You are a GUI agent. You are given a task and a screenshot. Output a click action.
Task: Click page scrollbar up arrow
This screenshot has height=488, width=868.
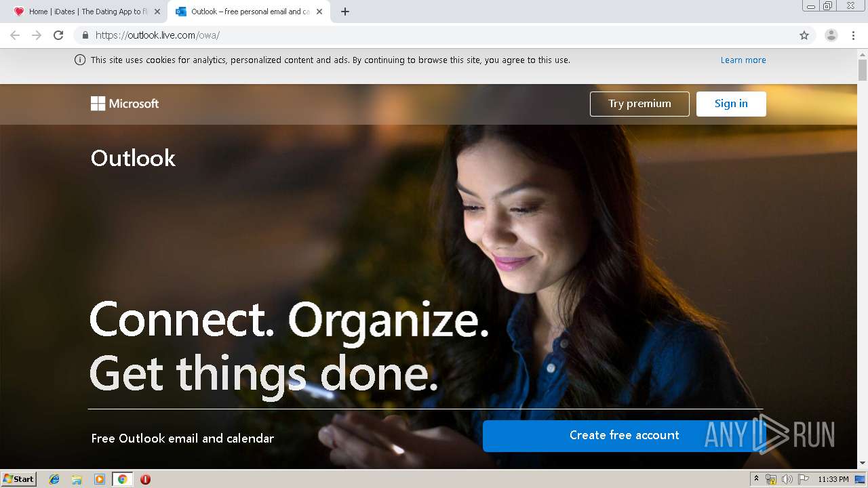click(x=863, y=54)
